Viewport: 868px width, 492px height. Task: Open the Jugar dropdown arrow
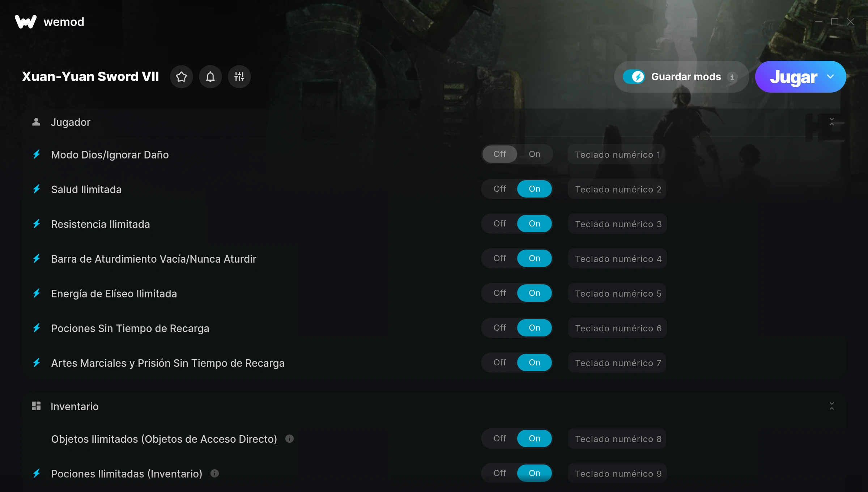pos(830,77)
